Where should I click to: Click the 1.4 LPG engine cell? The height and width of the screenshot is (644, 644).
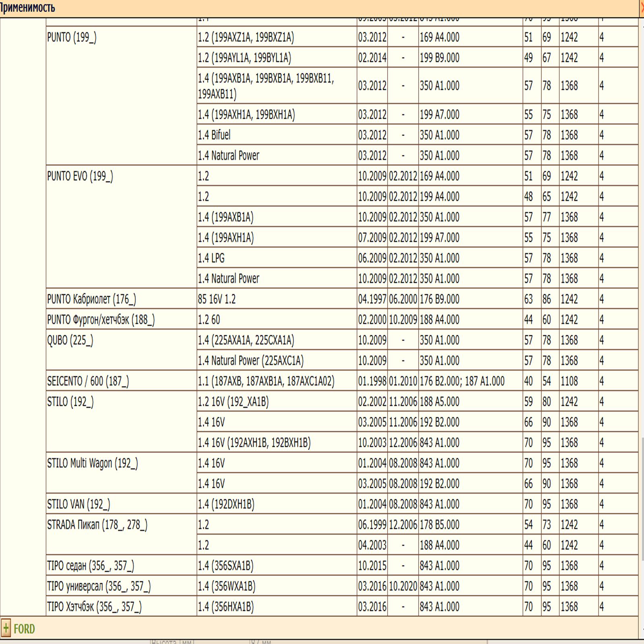click(x=211, y=258)
